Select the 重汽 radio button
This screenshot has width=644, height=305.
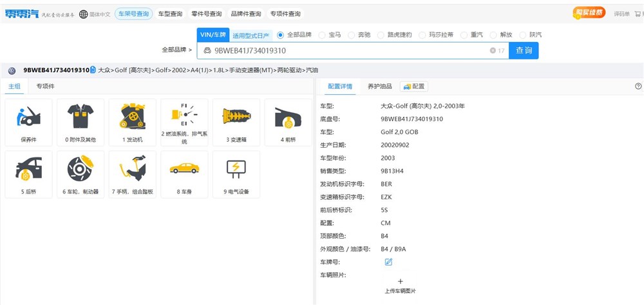pyautogui.click(x=464, y=35)
